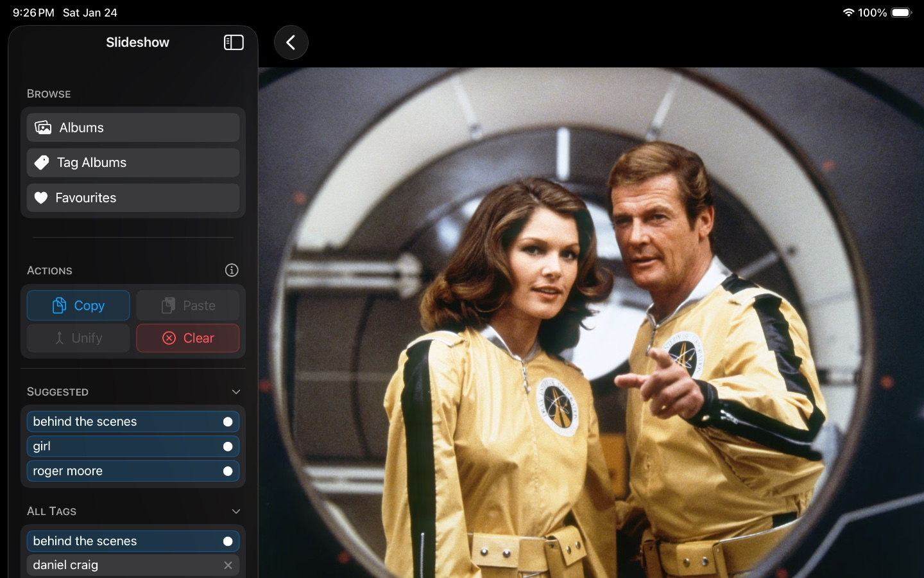The width and height of the screenshot is (924, 578).
Task: Toggle the suggested "girl" tag
Action: [133, 446]
